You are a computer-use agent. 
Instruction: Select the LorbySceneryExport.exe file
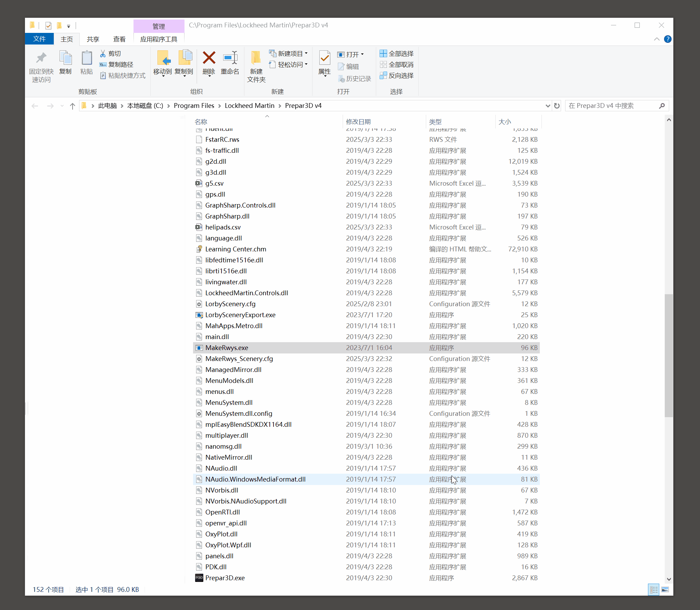(x=366, y=315)
